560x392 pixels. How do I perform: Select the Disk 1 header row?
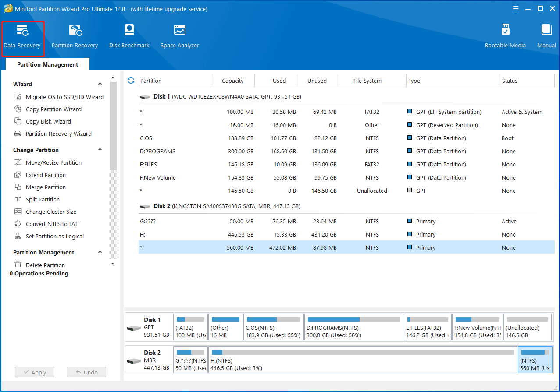point(346,96)
